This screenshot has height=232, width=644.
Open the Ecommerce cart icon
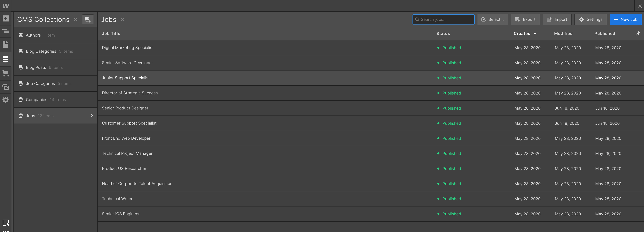point(6,73)
